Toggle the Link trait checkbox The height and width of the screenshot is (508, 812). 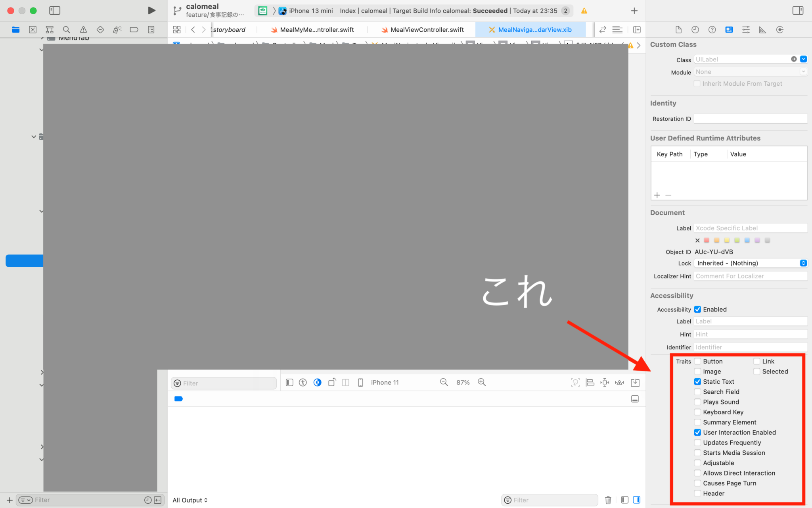pyautogui.click(x=756, y=361)
